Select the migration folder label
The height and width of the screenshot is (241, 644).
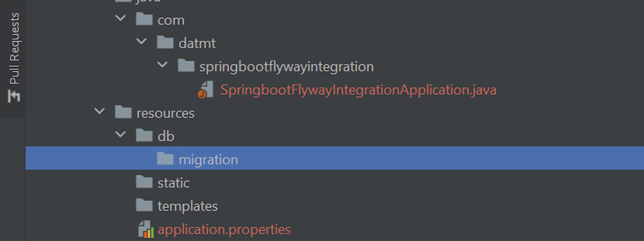click(208, 160)
